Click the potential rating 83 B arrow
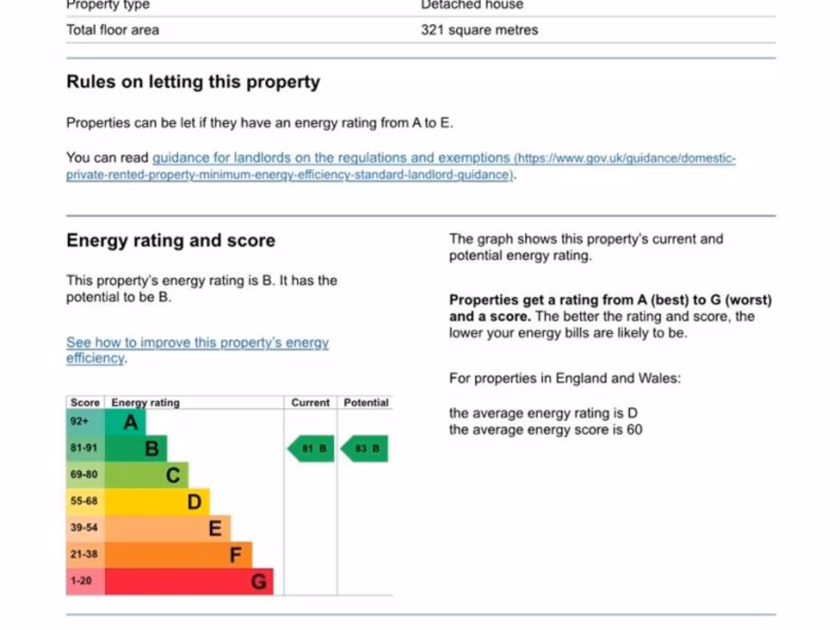Image resolution: width=840 pixels, height=630 pixels. pyautogui.click(x=365, y=449)
